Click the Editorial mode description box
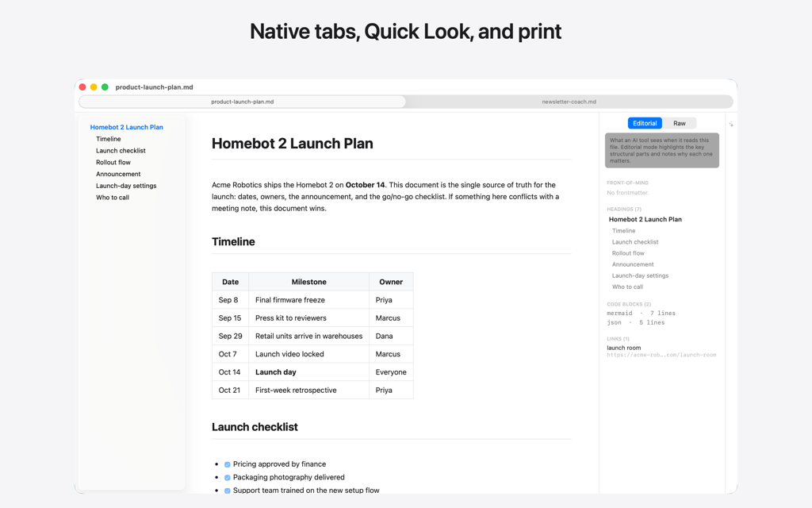 click(x=662, y=150)
